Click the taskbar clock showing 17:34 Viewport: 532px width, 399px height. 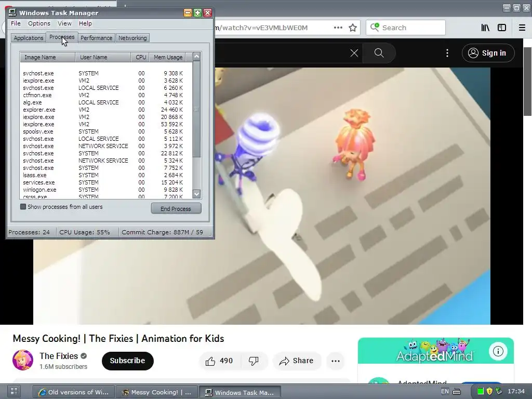pyautogui.click(x=516, y=392)
